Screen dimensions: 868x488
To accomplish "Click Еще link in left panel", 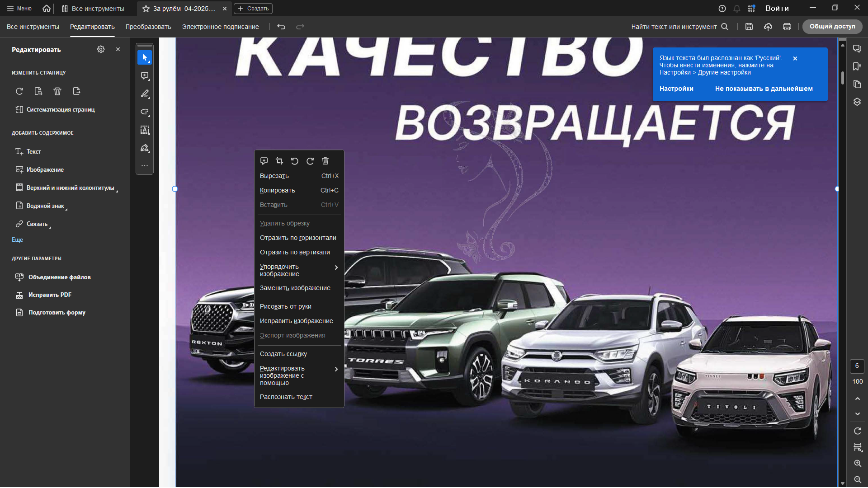I will (17, 240).
